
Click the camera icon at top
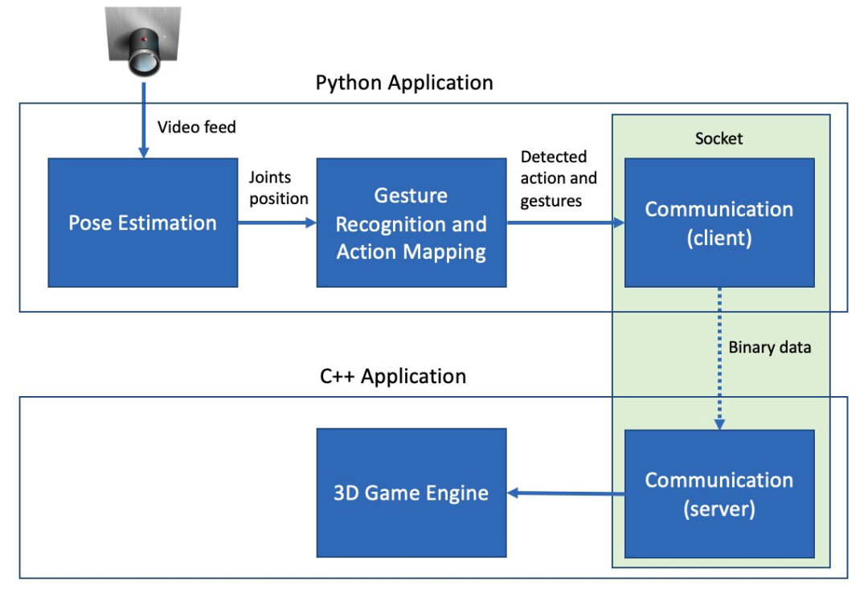coord(143,42)
